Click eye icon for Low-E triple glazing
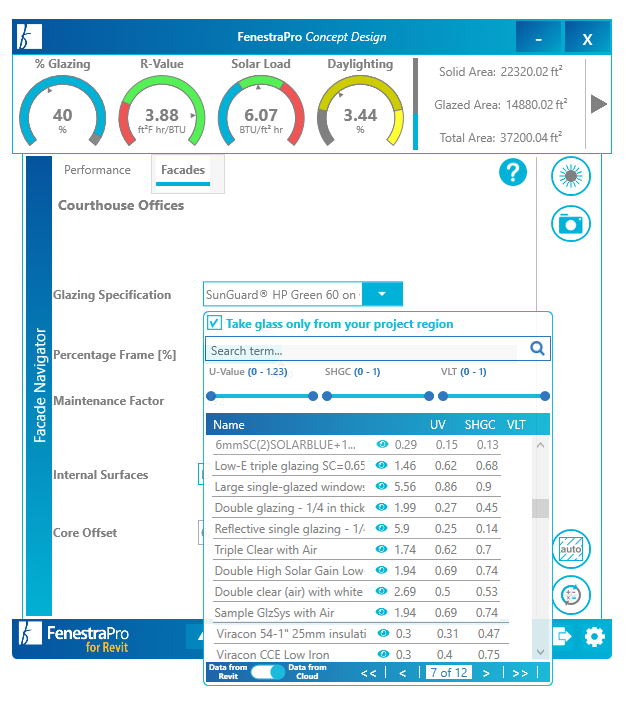The image size is (629, 709). 382,465
